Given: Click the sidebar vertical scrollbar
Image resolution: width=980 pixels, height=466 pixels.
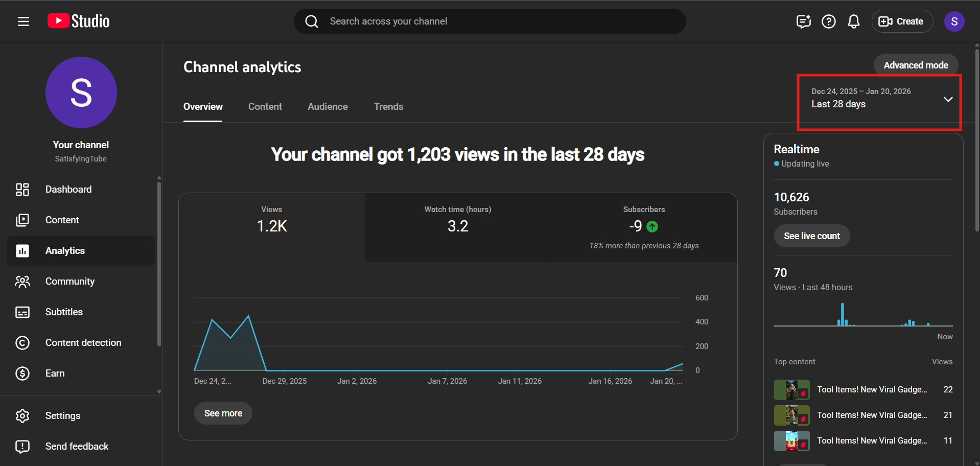Looking at the screenshot, I should click(159, 266).
